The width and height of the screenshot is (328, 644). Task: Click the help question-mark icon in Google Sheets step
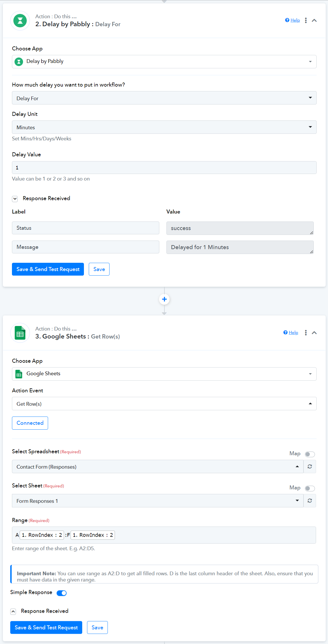tap(285, 332)
